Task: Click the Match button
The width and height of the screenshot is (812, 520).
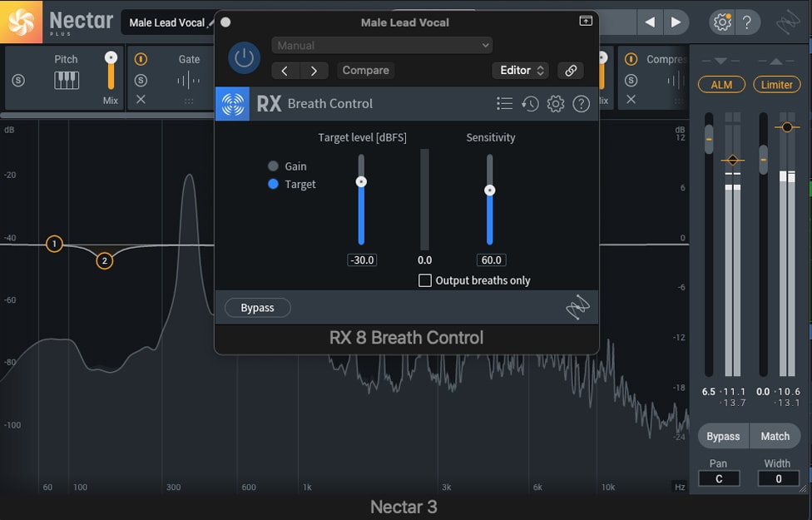Action: click(775, 436)
